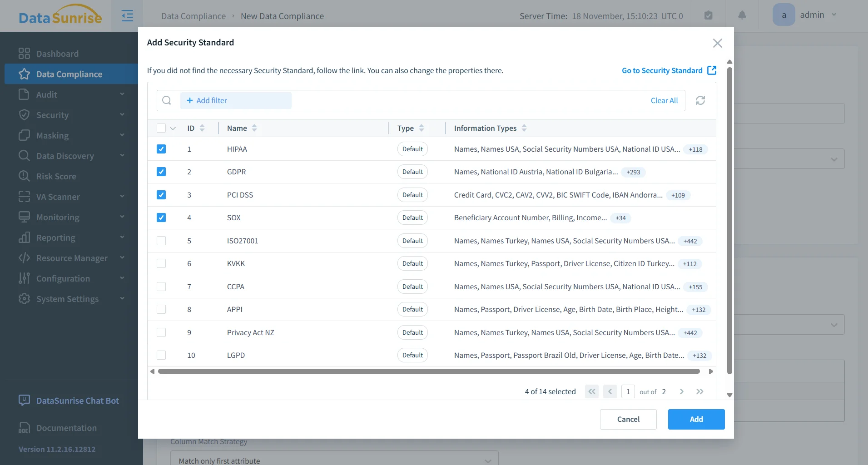Viewport: 868px width, 465px height.
Task: Open the Column Match Strategy dropdown
Action: pos(334,459)
